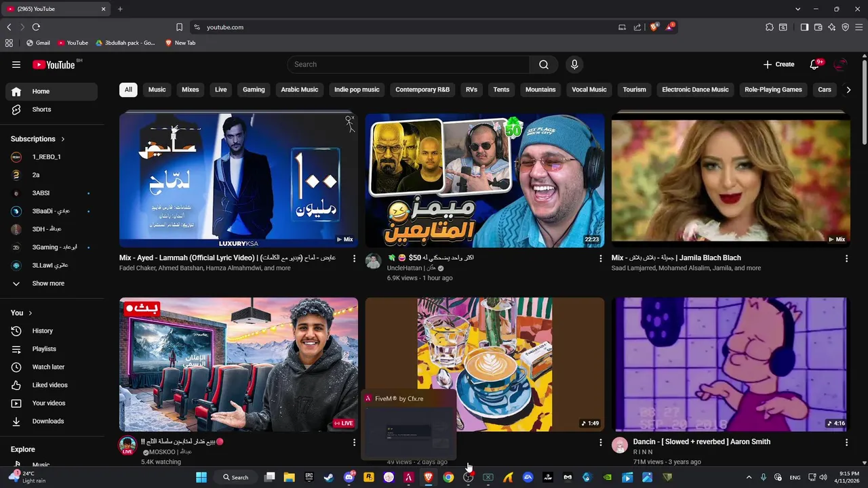Open the Ayed Lammah mix thumbnail
The image size is (868, 488).
click(x=239, y=180)
